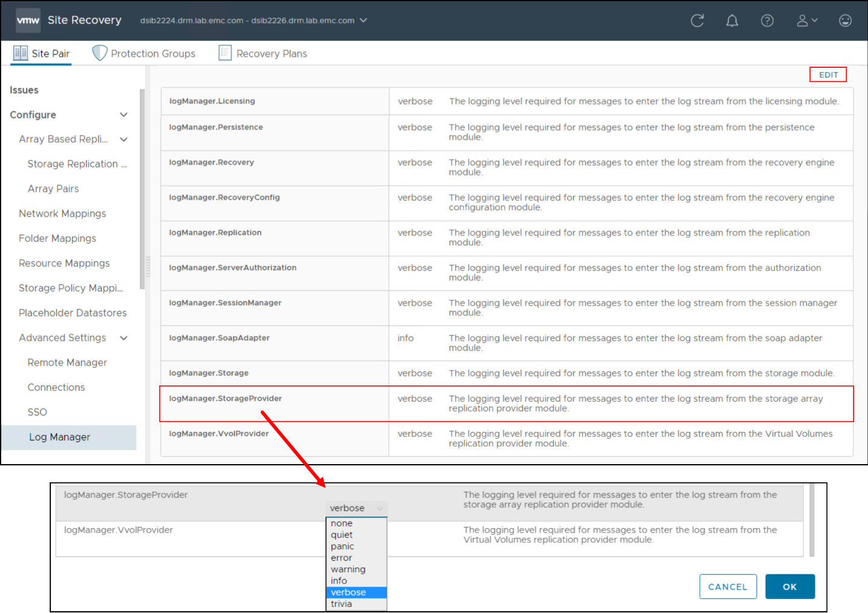Click the Protection Groups shield icon
This screenshot has width=868, height=613.
[99, 53]
